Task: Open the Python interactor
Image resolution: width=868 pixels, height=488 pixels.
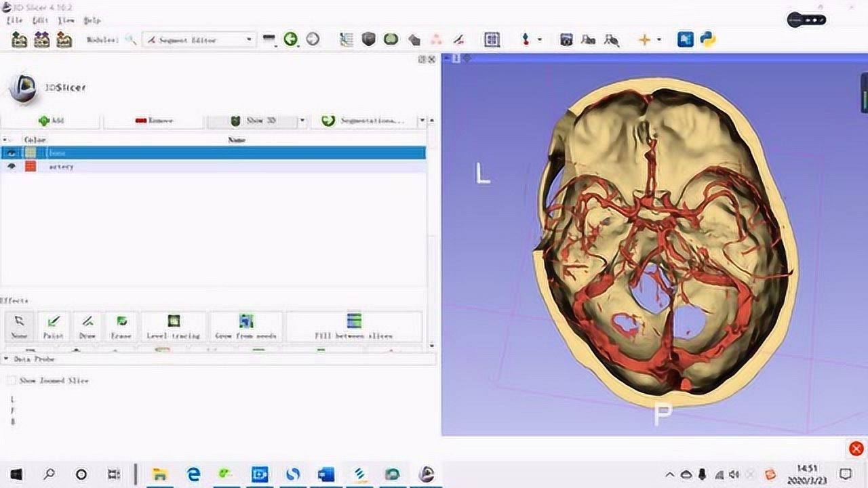Action: click(x=707, y=40)
